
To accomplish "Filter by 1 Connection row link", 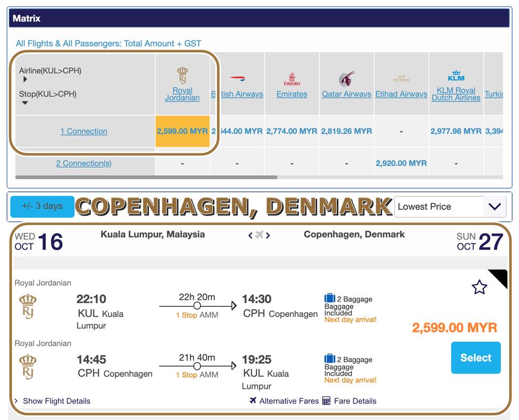I will (x=84, y=131).
